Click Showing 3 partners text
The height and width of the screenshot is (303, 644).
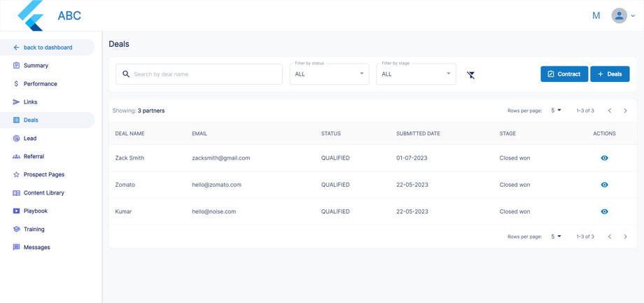point(139,111)
